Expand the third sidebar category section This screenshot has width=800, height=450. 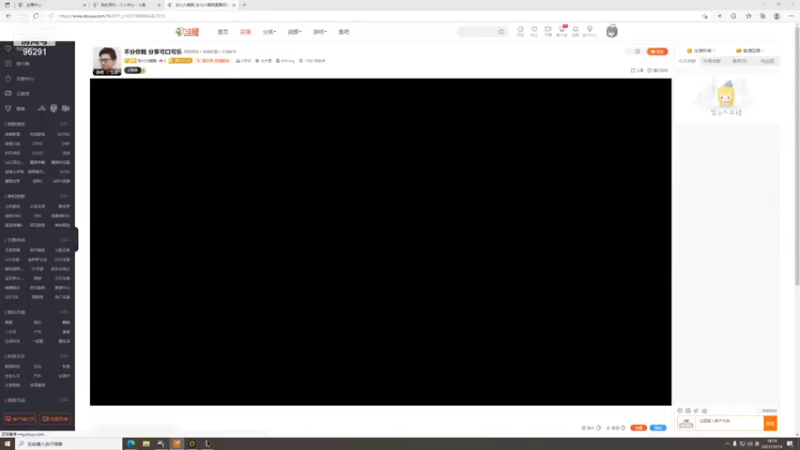[x=64, y=240]
